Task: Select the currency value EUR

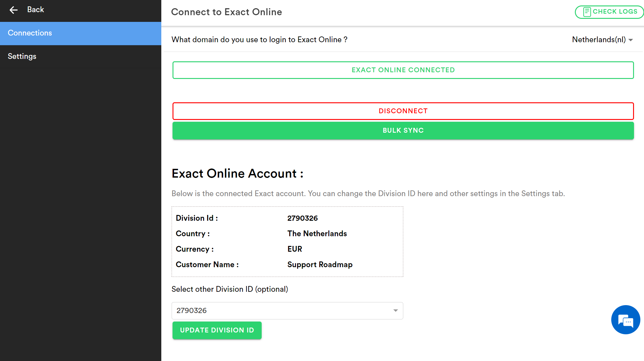Action: point(294,249)
